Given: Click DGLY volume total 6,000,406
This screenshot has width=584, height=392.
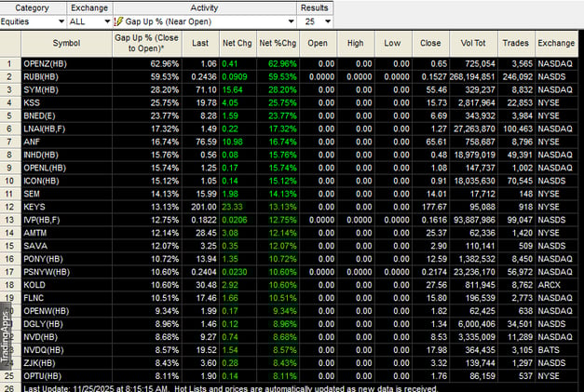Looking at the screenshot, I should 477,324.
